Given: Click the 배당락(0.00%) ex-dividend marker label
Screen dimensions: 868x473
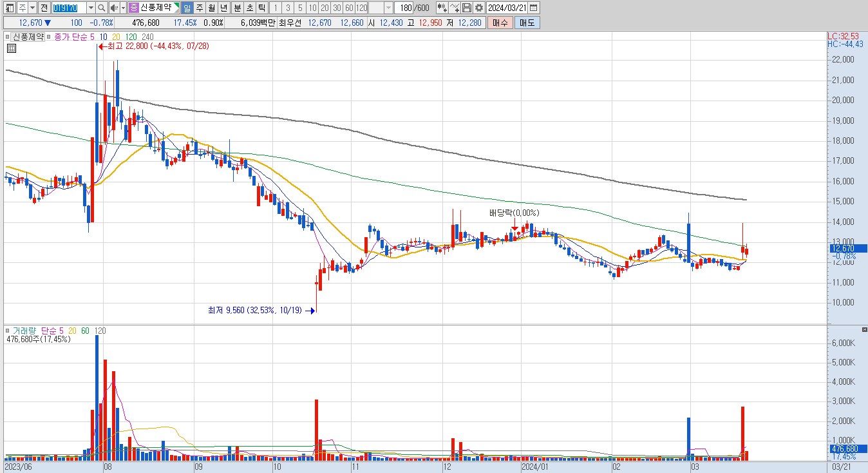Looking at the screenshot, I should (514, 213).
